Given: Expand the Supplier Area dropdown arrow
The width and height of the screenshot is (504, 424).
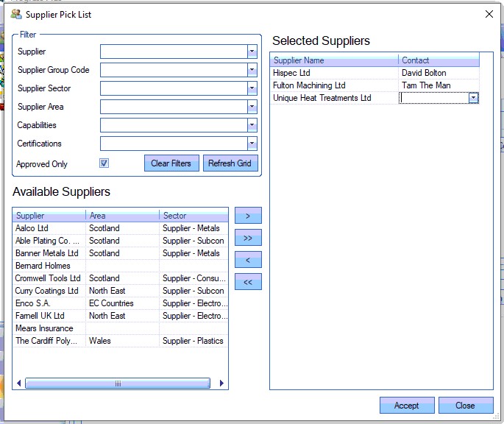Looking at the screenshot, I should (252, 107).
